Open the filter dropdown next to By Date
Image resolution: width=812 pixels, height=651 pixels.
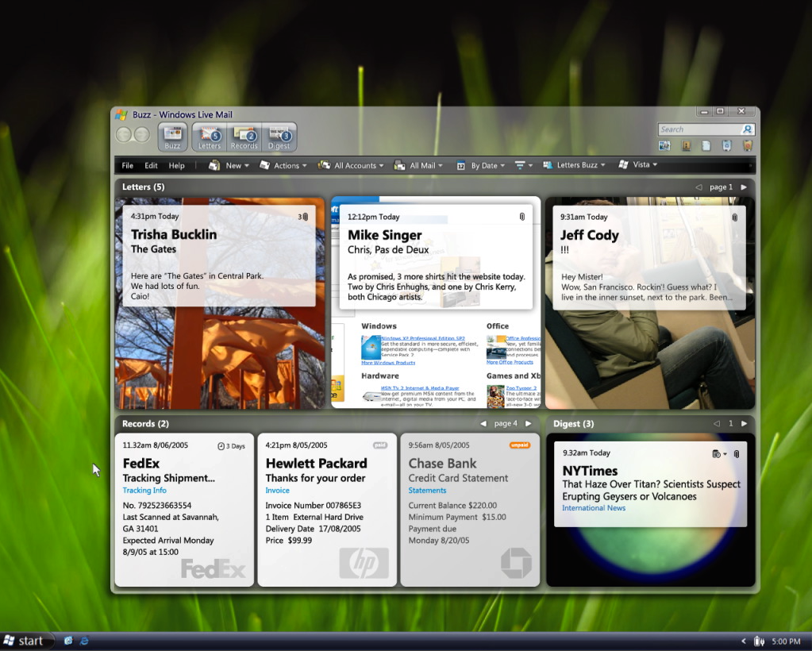pyautogui.click(x=524, y=165)
